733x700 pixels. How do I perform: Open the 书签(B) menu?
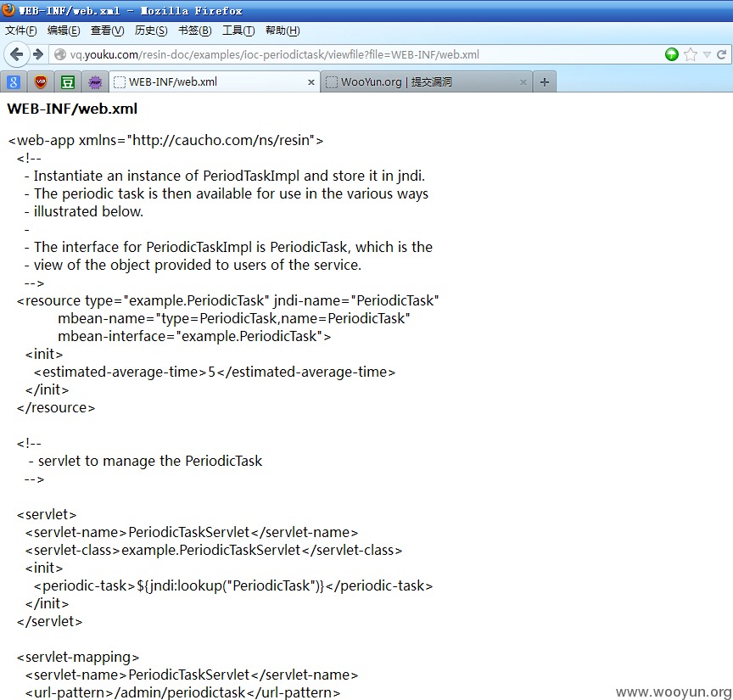(x=195, y=31)
